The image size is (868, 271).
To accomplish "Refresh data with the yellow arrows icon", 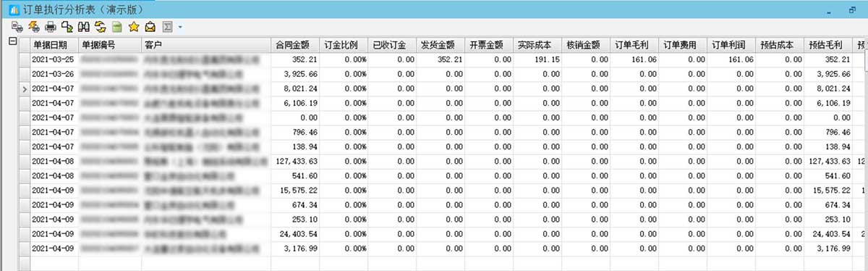I will click(x=101, y=27).
